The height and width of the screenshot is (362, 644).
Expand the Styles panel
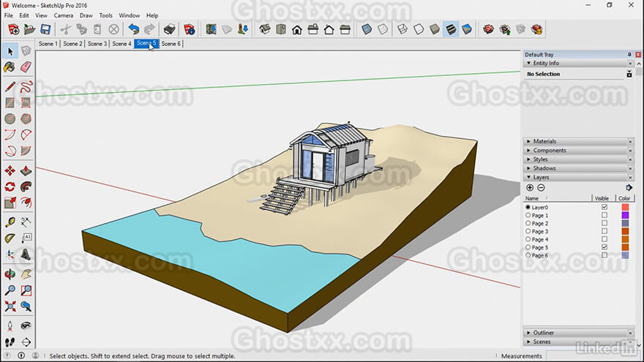tap(528, 159)
